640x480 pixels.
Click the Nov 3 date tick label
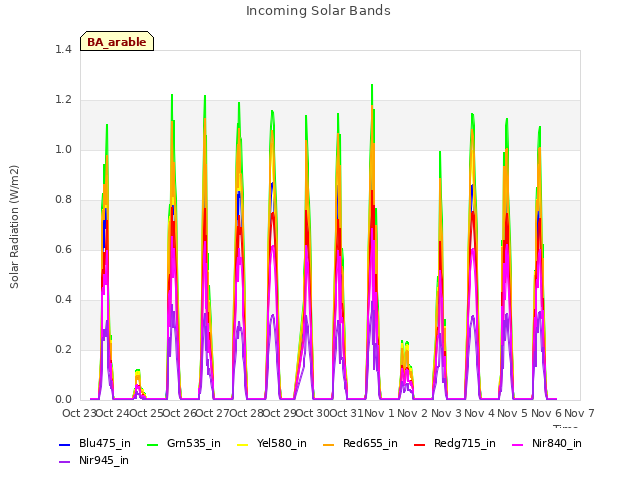click(x=446, y=413)
